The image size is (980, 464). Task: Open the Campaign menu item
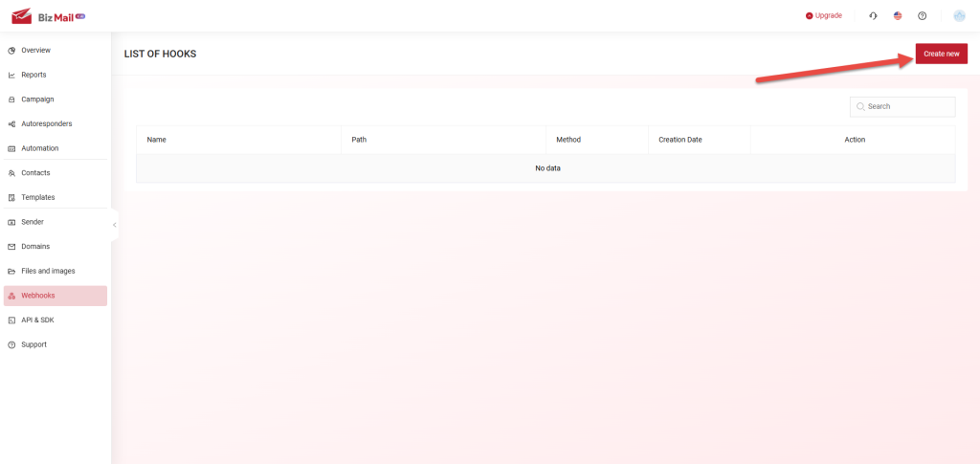point(37,99)
